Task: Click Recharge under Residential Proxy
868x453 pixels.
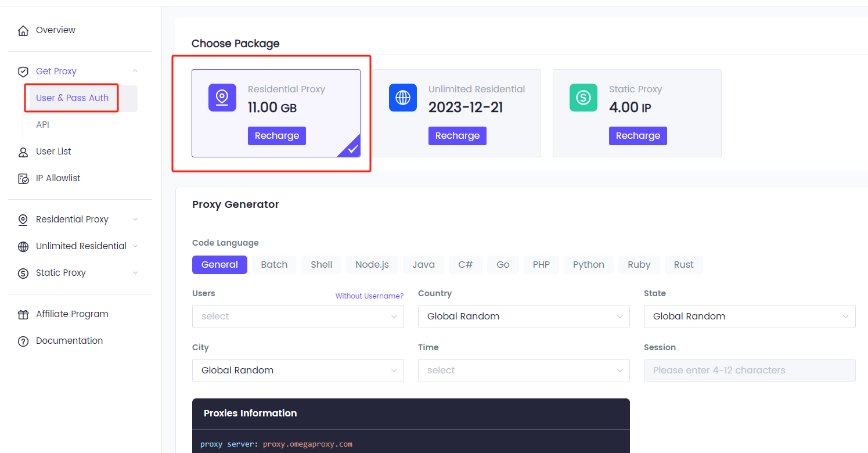Action: point(277,136)
